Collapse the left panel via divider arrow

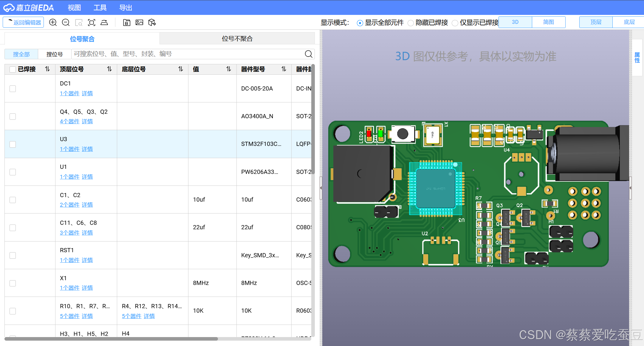(321, 188)
